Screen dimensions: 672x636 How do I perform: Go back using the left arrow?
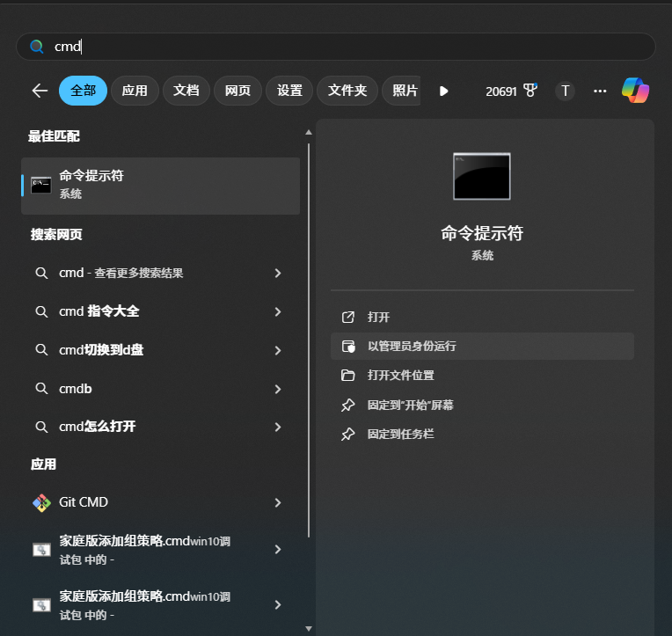[40, 91]
